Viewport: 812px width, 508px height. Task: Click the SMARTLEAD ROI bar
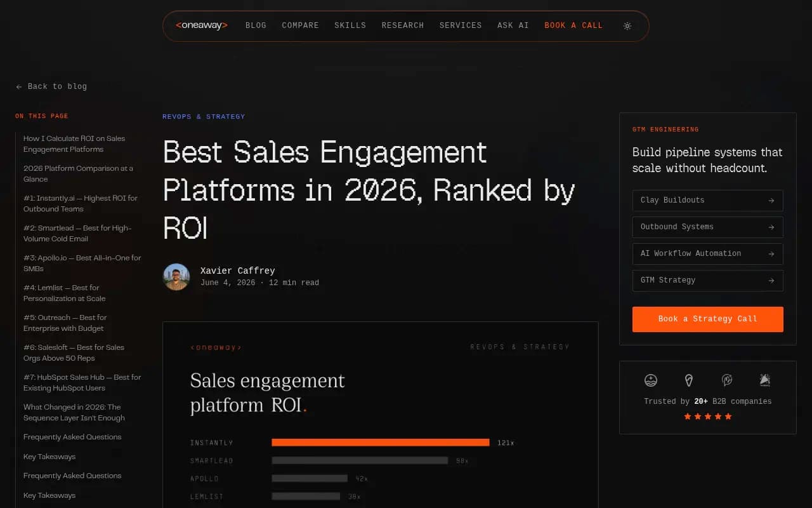pos(360,460)
